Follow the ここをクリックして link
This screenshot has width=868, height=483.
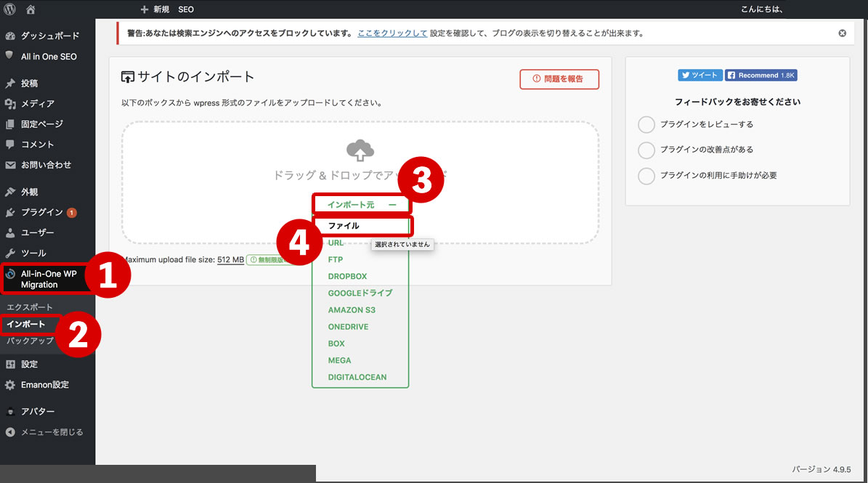point(392,33)
